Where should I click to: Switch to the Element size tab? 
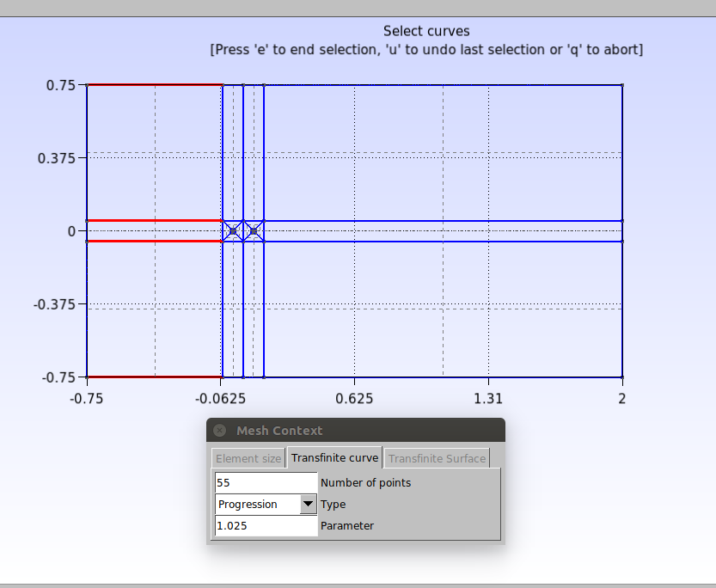click(248, 458)
